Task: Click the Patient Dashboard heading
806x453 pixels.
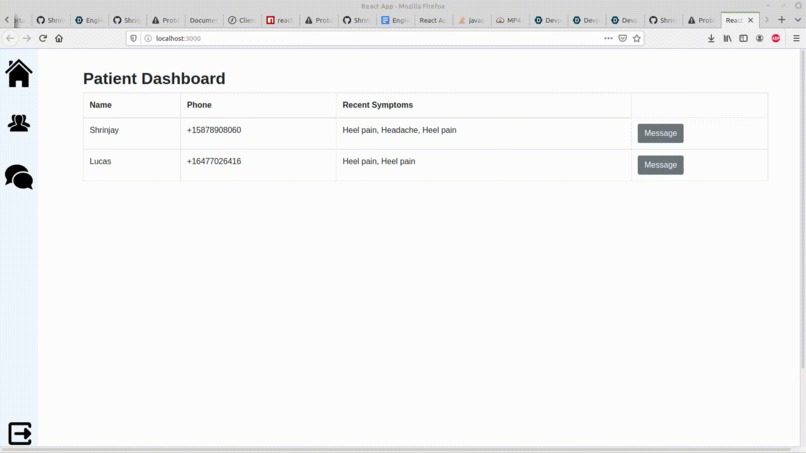Action: click(154, 79)
